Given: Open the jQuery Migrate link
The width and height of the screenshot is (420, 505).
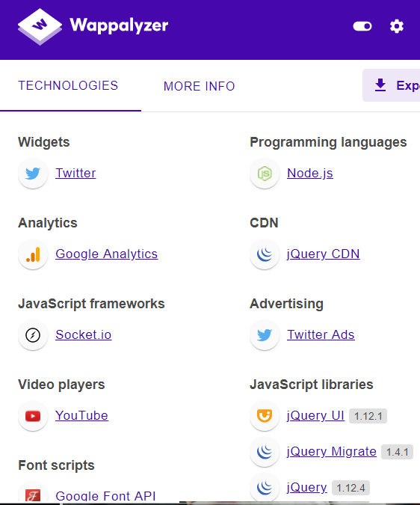Looking at the screenshot, I should pyautogui.click(x=332, y=452).
